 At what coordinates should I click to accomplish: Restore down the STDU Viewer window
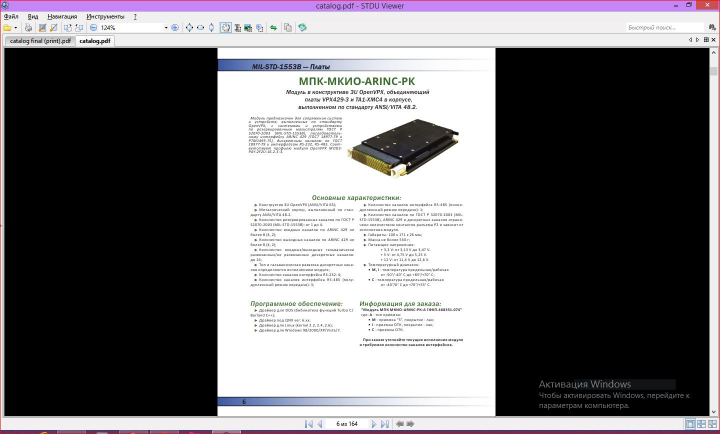point(689,6)
